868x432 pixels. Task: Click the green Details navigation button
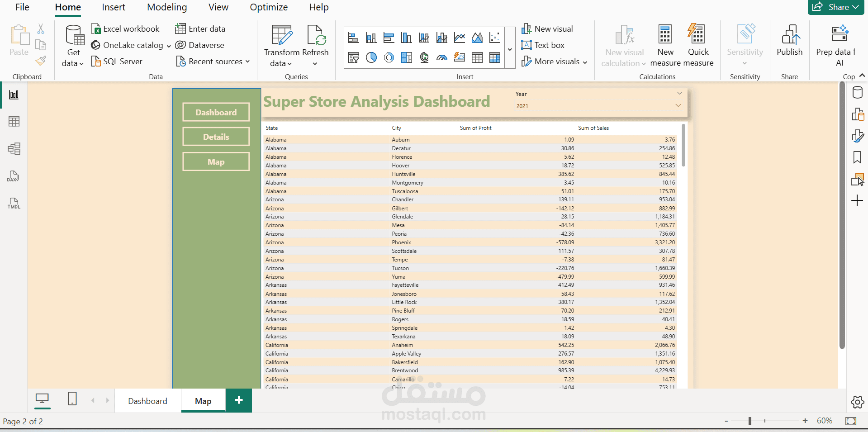click(x=216, y=137)
